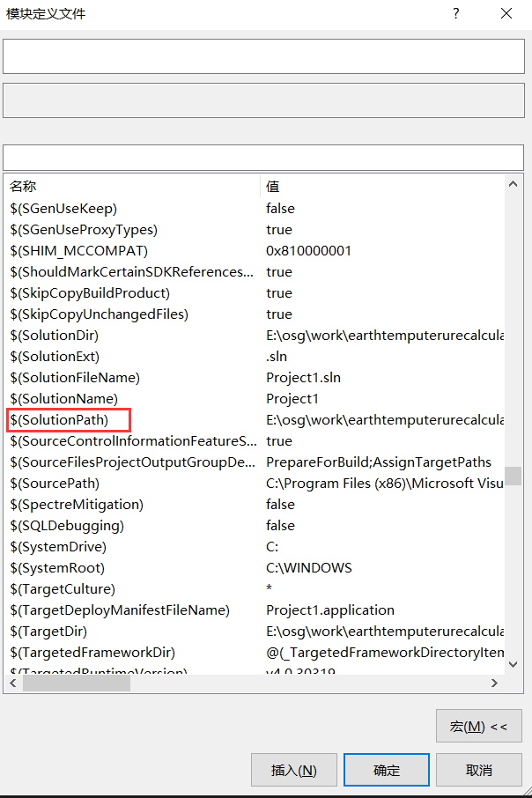Click the 值 column header
The height and width of the screenshot is (798, 532).
click(x=272, y=186)
